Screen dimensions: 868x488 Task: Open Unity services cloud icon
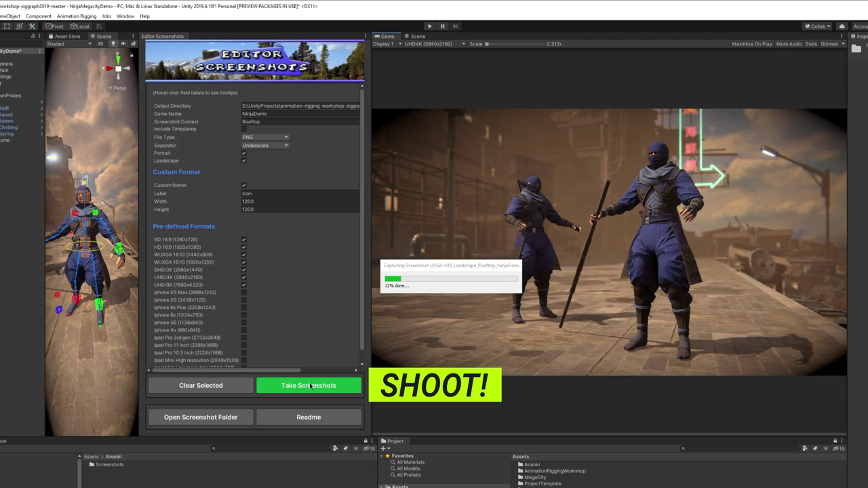(842, 26)
